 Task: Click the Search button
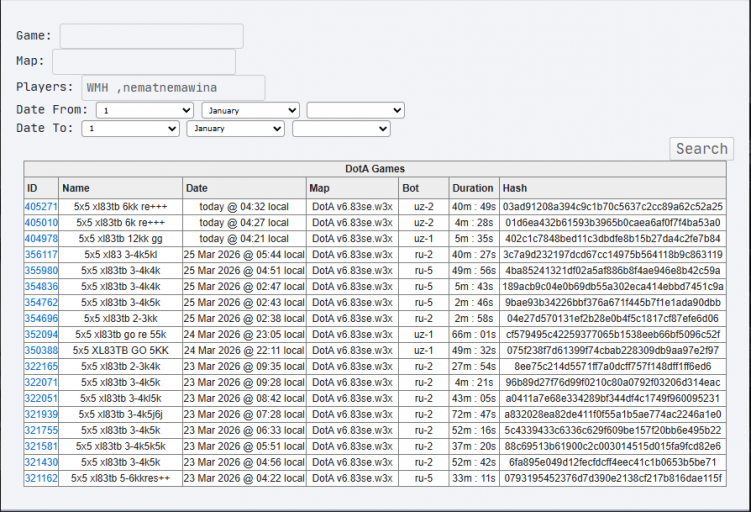pos(701,149)
